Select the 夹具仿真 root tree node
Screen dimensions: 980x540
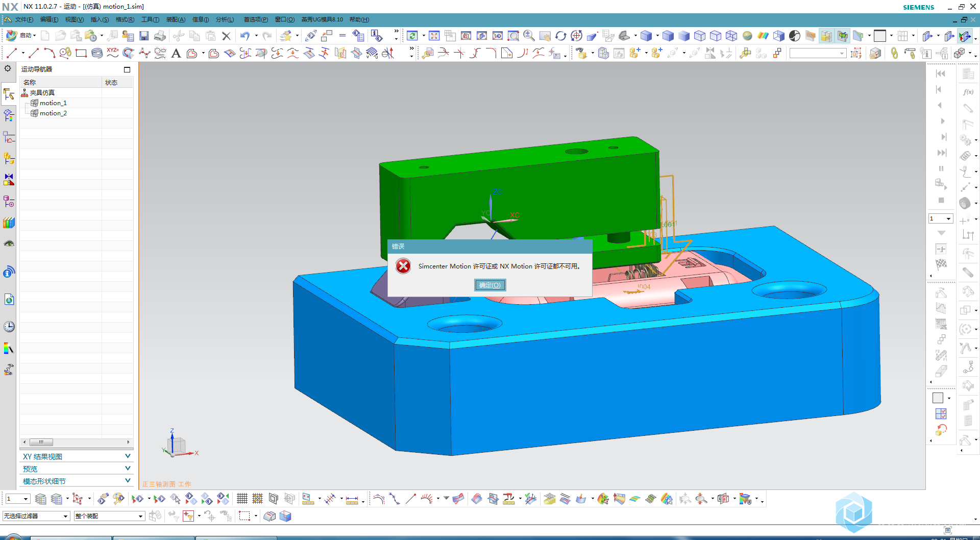click(x=42, y=92)
